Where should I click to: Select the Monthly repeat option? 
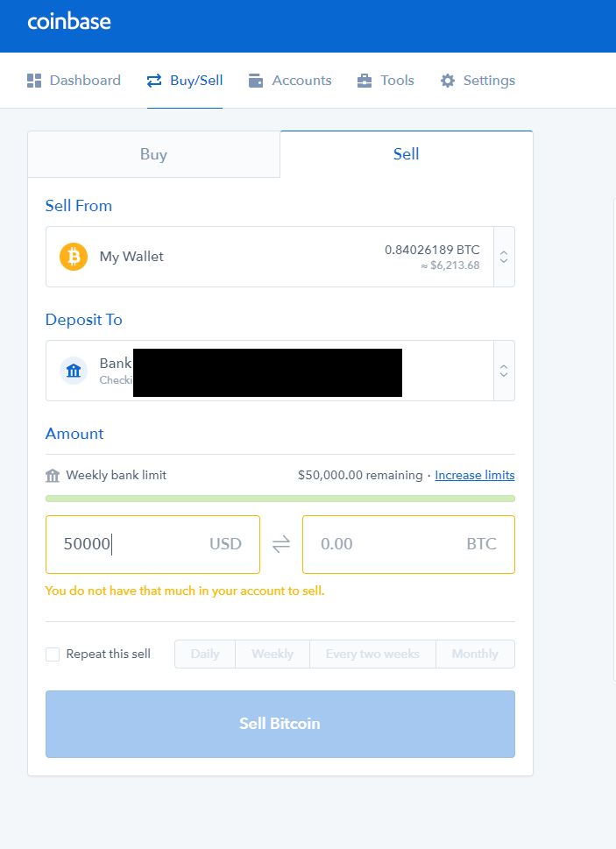point(475,654)
